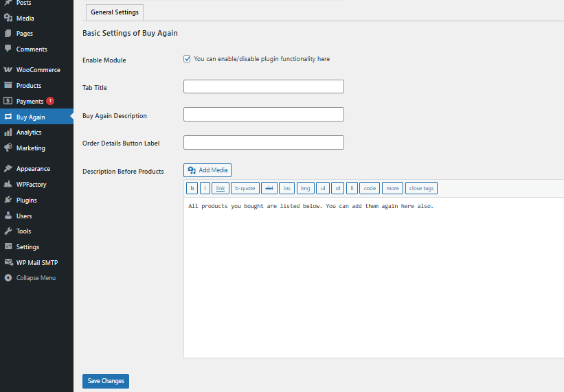Image resolution: width=564 pixels, height=392 pixels.
Task: Click the Tools wrench icon
Action: coord(8,231)
